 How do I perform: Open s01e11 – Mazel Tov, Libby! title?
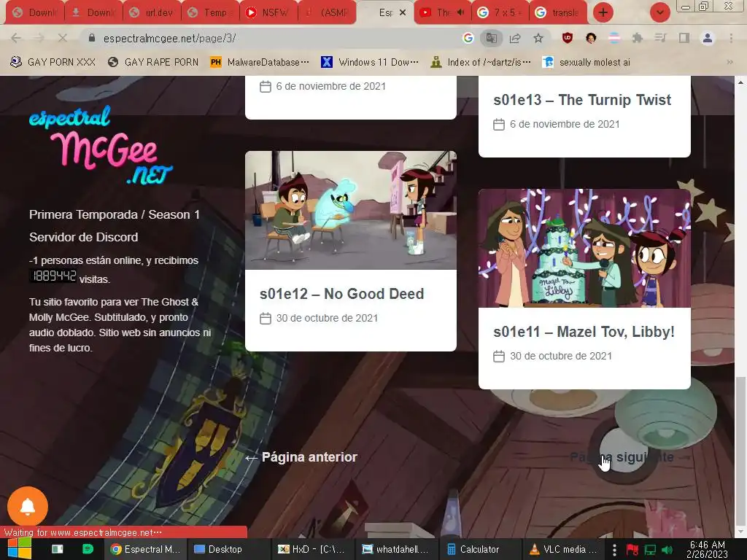pos(584,332)
